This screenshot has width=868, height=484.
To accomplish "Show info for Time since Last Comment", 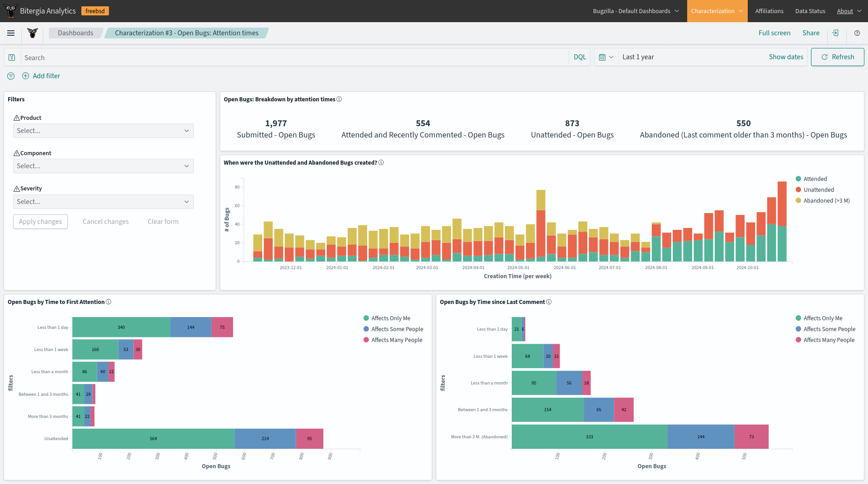I will click(x=549, y=302).
